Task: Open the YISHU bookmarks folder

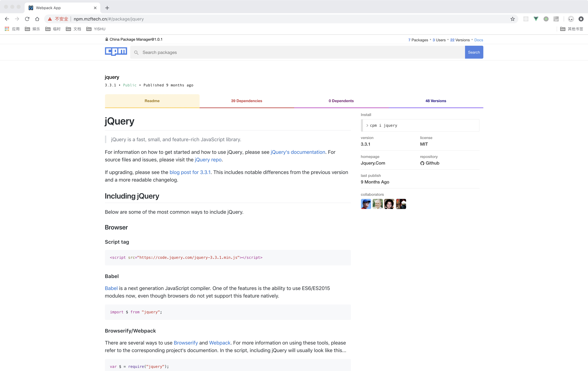Action: pos(96,29)
